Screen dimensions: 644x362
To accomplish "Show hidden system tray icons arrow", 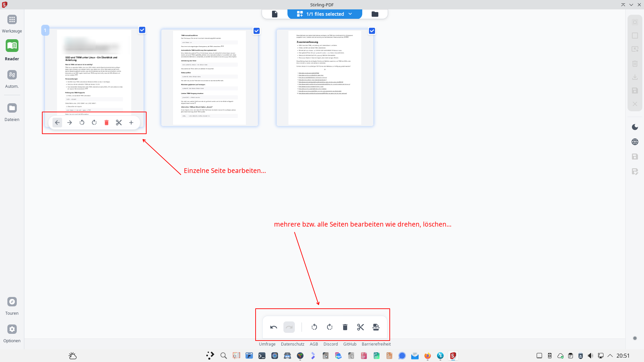I will pyautogui.click(x=610, y=356).
